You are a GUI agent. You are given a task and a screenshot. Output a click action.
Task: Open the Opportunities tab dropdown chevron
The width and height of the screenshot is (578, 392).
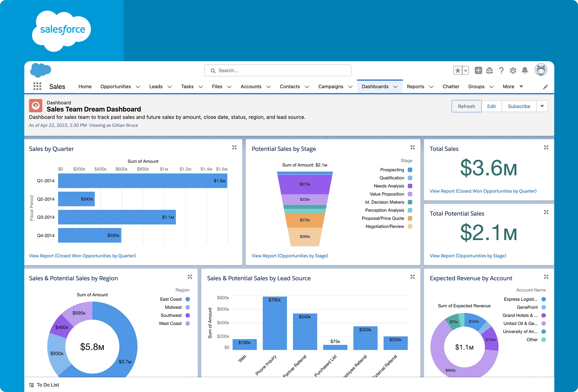coord(138,87)
